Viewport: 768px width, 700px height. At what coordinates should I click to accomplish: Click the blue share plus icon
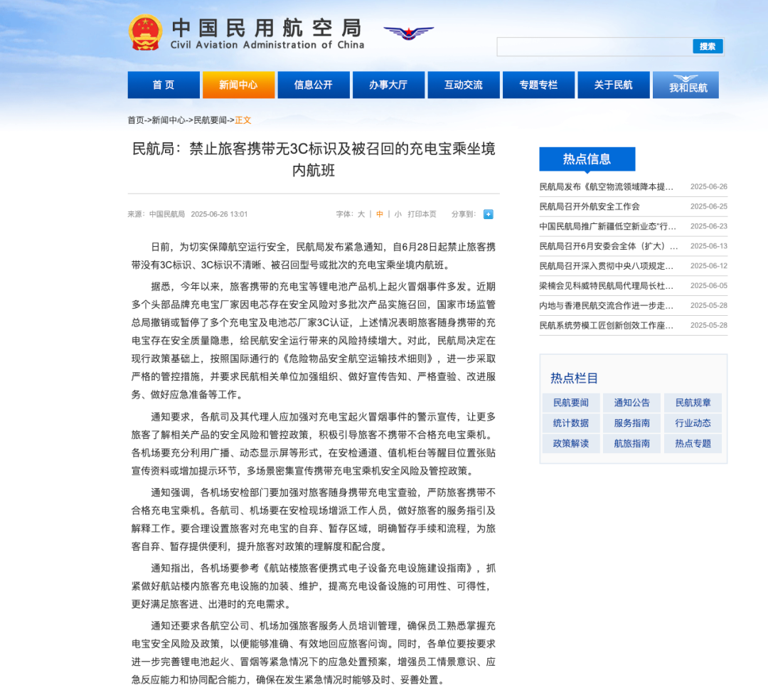coord(489,214)
